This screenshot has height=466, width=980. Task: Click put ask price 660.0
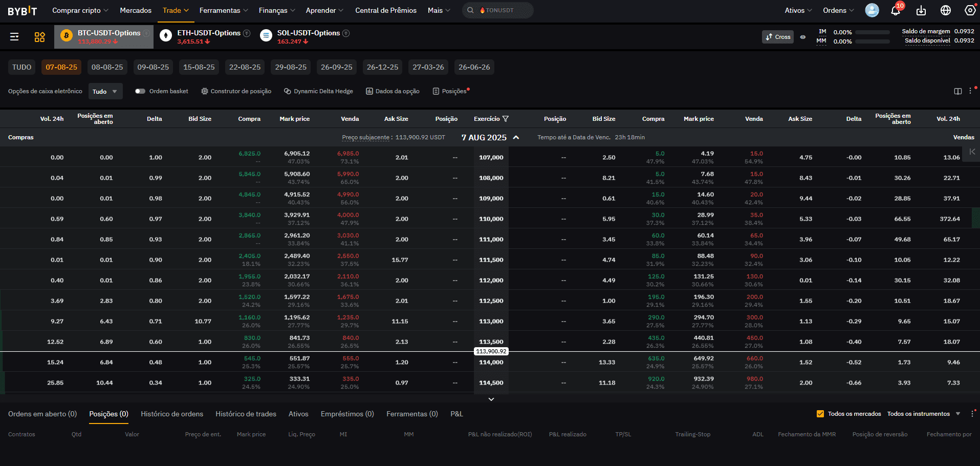point(754,358)
